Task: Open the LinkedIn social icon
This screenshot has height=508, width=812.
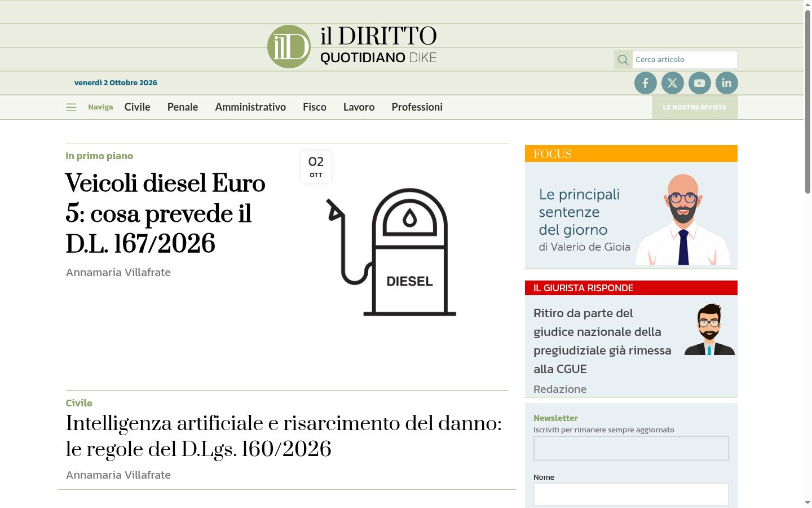Action: (x=727, y=83)
